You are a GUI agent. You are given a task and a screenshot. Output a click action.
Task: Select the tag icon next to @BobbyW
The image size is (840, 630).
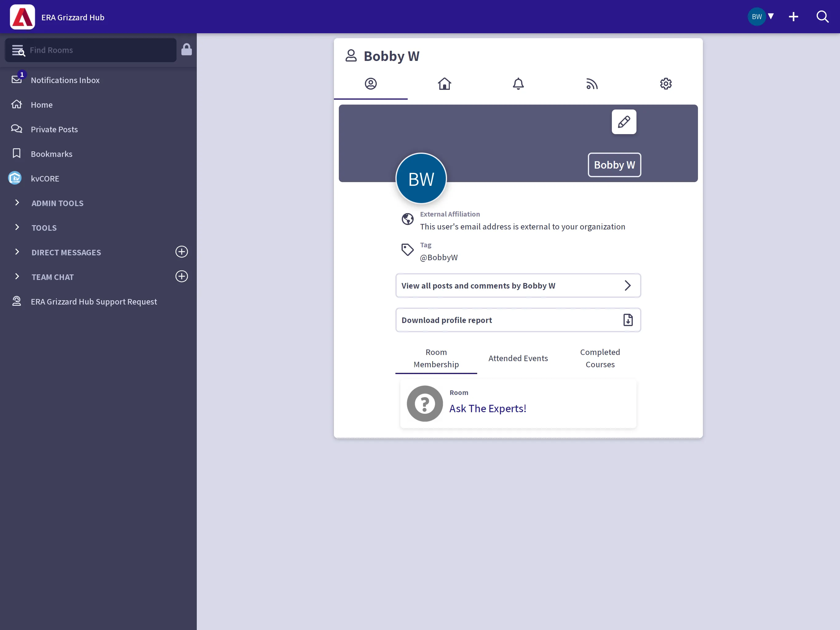click(407, 250)
